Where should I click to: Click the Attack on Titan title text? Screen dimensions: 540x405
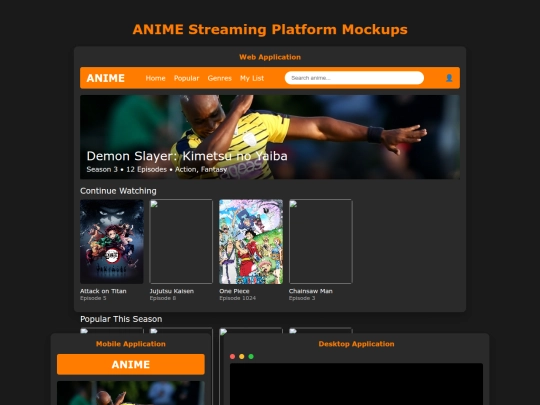tap(103, 291)
